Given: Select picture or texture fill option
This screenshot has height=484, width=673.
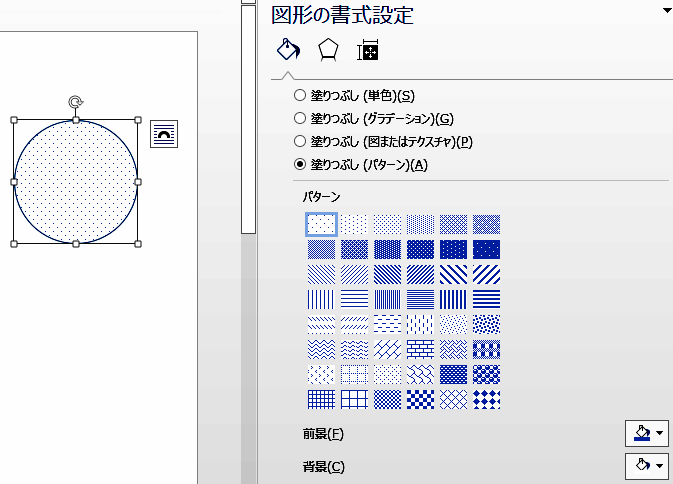Looking at the screenshot, I should click(x=300, y=142).
